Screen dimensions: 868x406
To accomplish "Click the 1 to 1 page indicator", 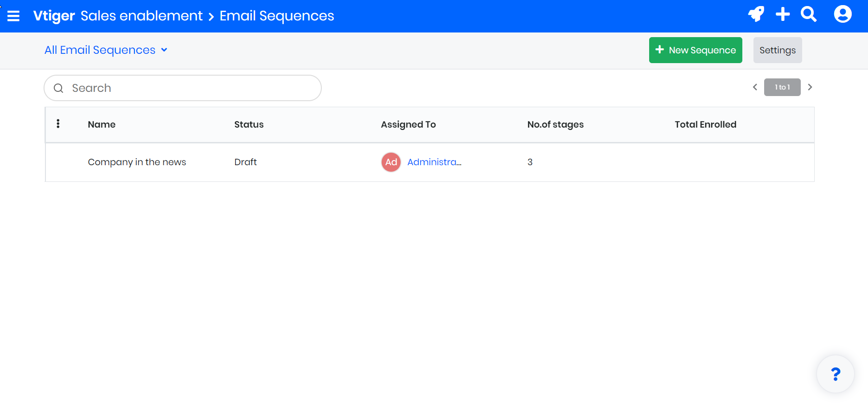I will click(782, 87).
